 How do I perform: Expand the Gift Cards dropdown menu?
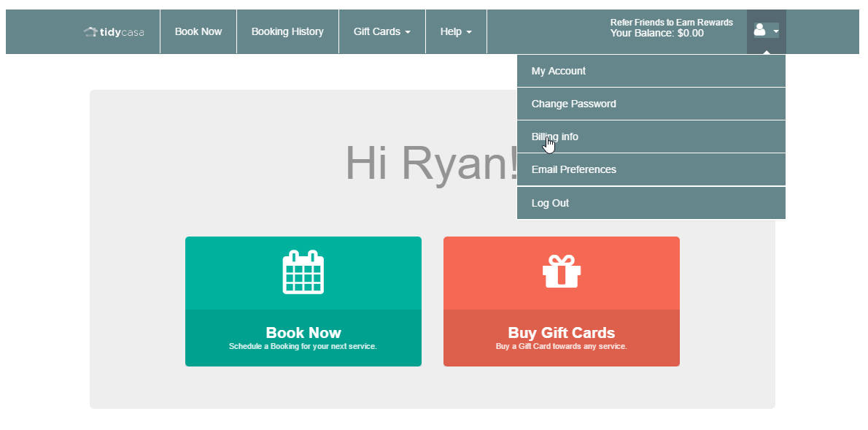382,31
